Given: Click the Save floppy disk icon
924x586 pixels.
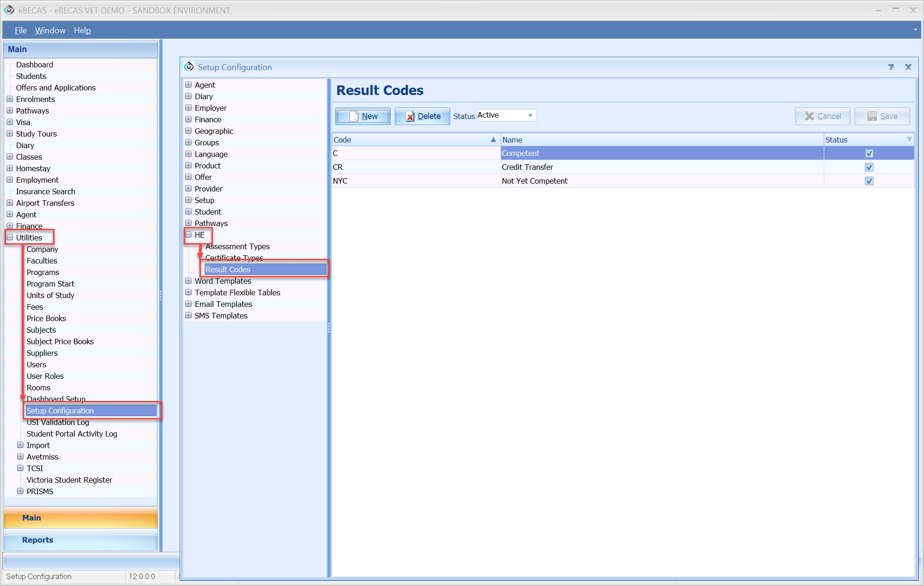Looking at the screenshot, I should (x=871, y=116).
